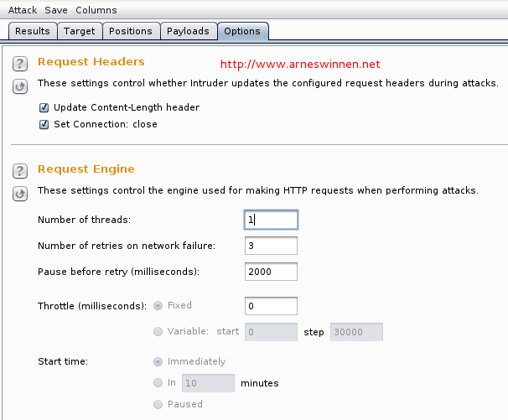Restore defaults for Request Headers section
This screenshot has width=508, height=420.
click(20, 86)
